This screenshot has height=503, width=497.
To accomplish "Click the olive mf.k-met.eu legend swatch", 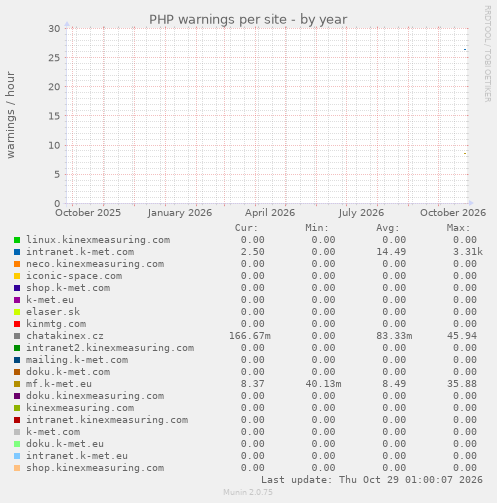I will click(x=17, y=384).
